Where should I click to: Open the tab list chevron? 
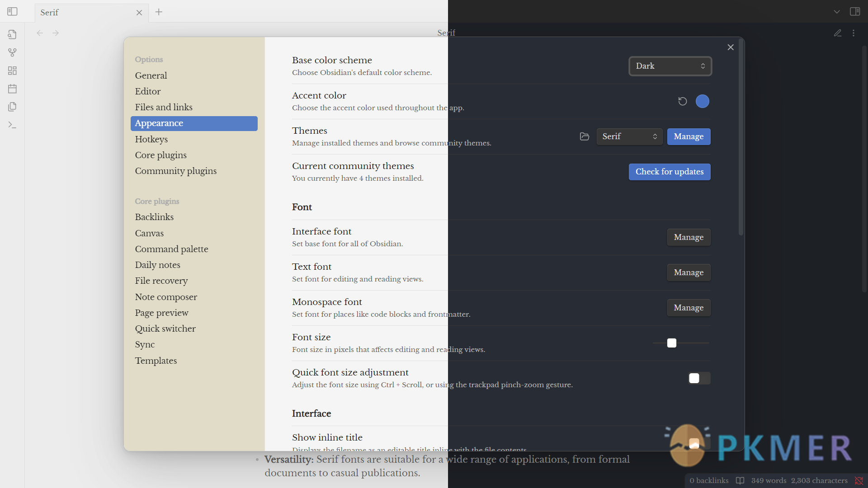tap(837, 12)
